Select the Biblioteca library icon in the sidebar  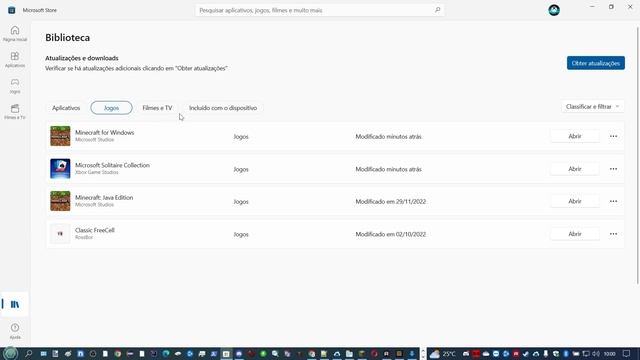(15, 304)
